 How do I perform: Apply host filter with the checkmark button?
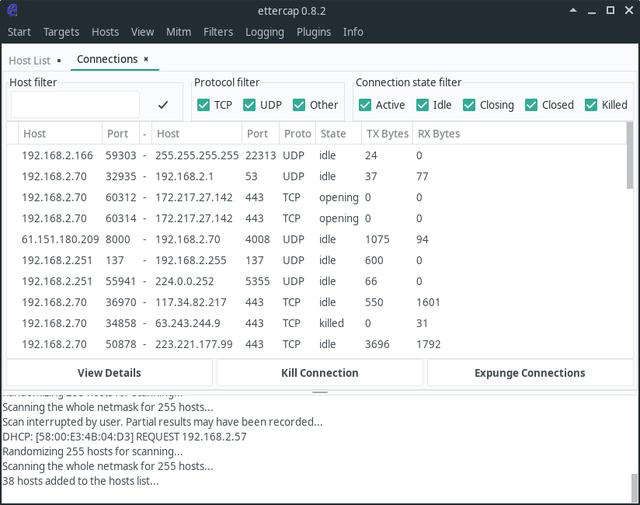pyautogui.click(x=163, y=105)
